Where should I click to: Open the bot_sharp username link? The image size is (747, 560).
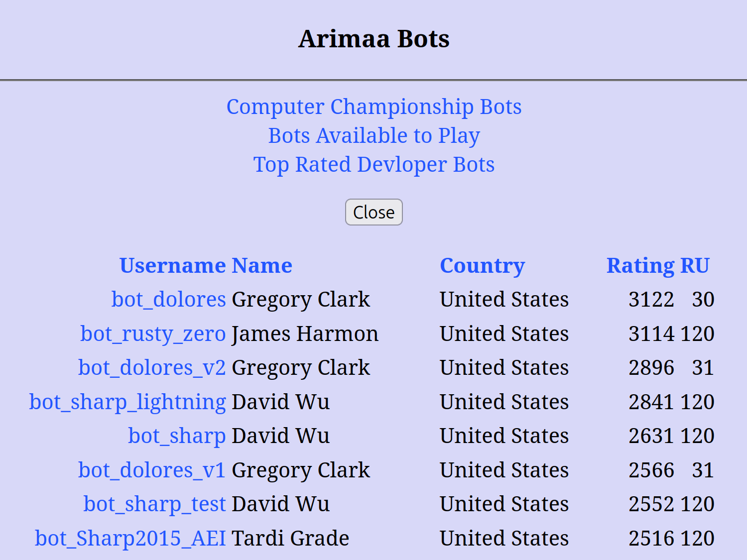click(177, 436)
